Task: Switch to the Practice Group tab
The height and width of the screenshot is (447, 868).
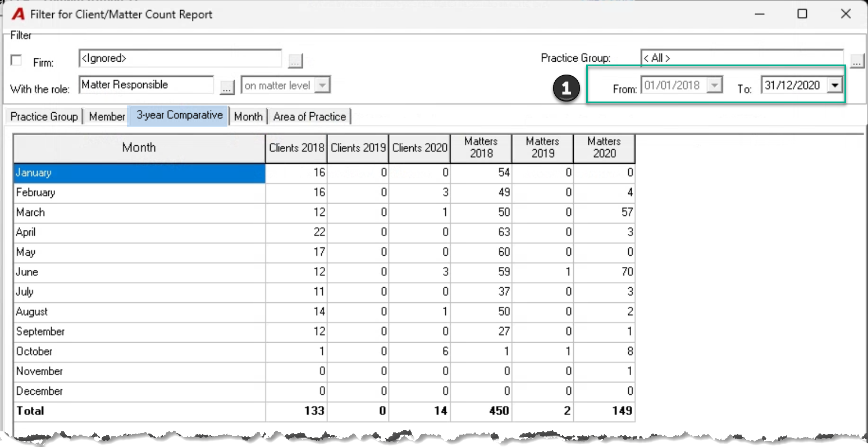Action: tap(44, 117)
